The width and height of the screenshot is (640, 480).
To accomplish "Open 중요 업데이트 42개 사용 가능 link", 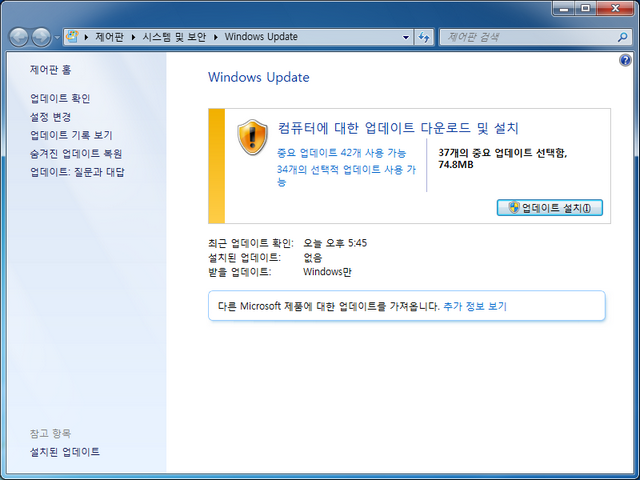I will 342,153.
